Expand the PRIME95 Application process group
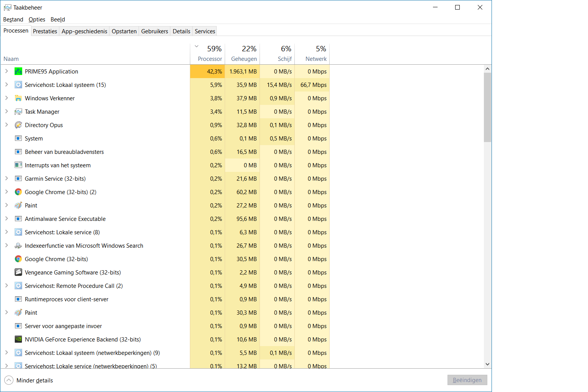The height and width of the screenshot is (392, 588). click(x=7, y=71)
